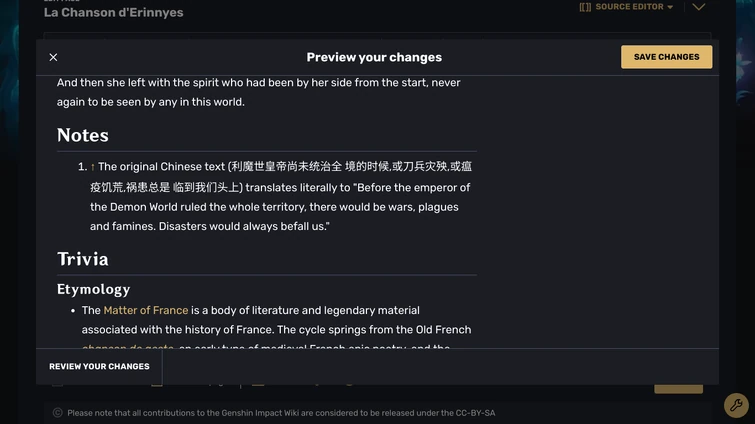755x424 pixels.
Task: Open Review Your Changes
Action: tap(99, 366)
